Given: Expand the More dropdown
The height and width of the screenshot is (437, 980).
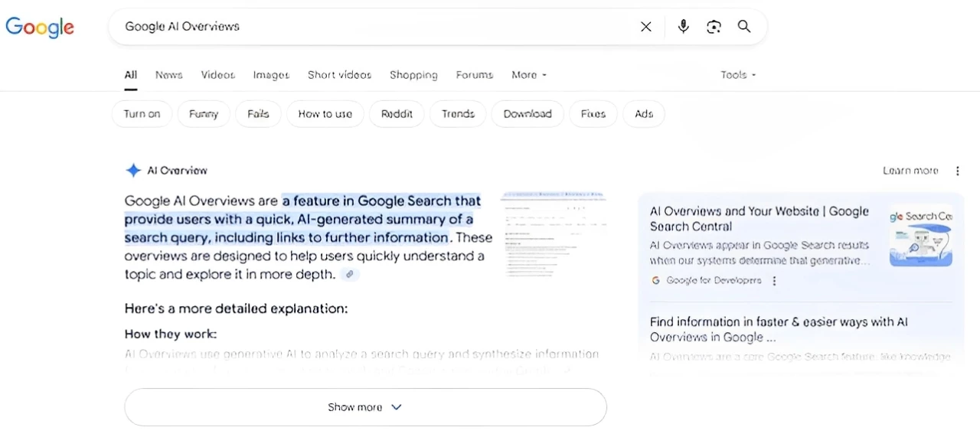Looking at the screenshot, I should point(529,75).
